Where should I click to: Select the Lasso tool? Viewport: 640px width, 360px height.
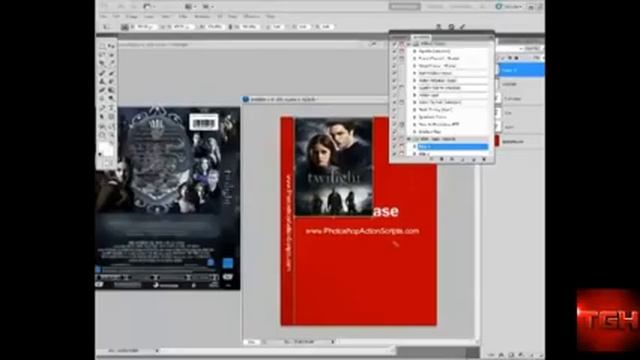(x=102, y=55)
